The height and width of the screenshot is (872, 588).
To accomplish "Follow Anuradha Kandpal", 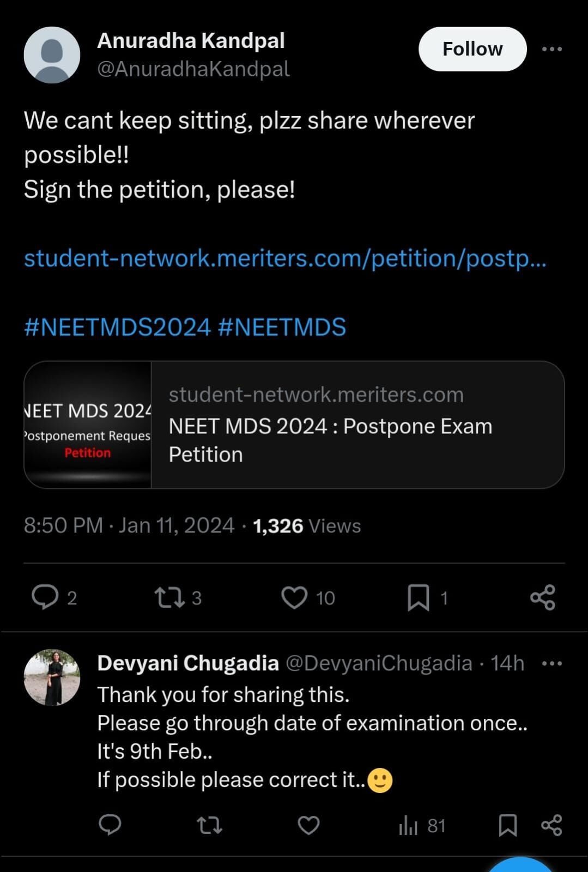I will 472,49.
